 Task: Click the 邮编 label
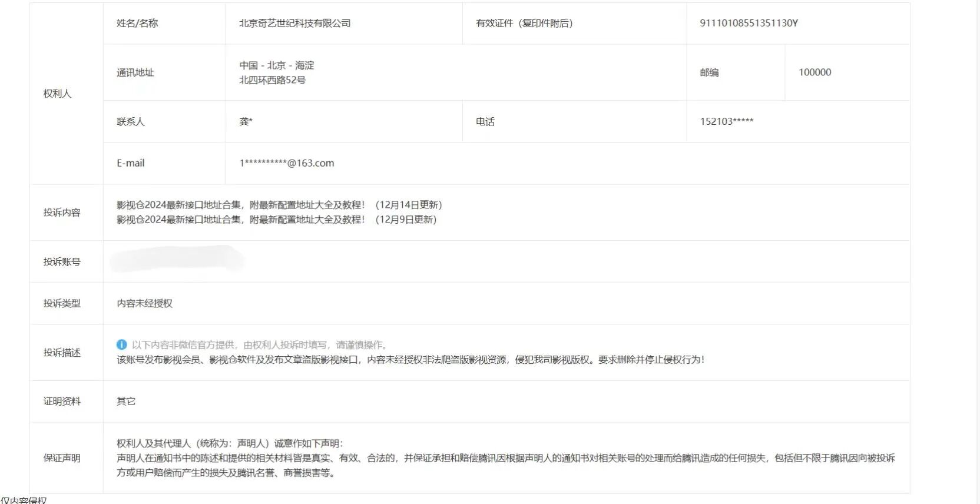710,72
